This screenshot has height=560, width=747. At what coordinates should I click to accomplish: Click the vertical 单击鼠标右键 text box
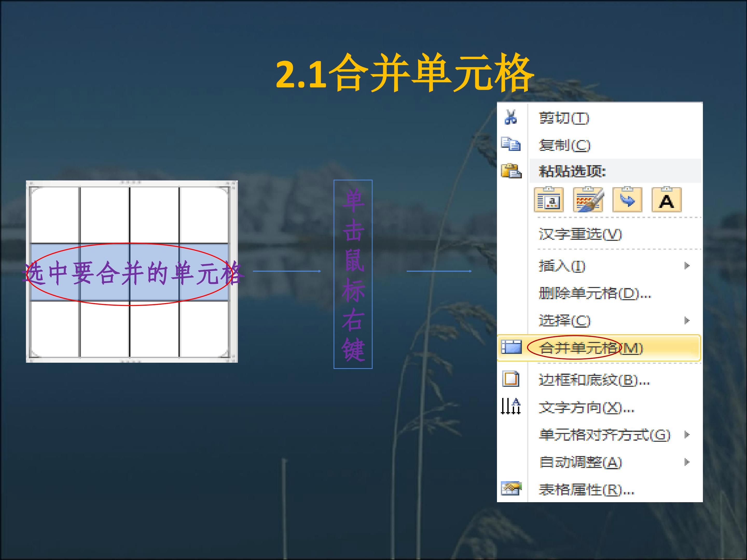[x=353, y=274]
